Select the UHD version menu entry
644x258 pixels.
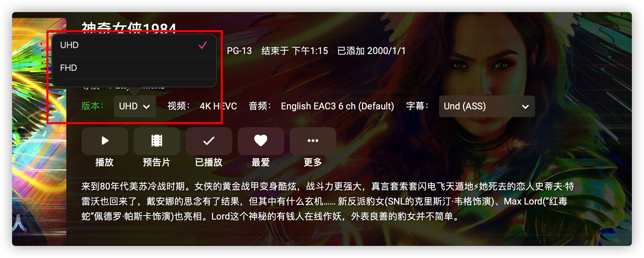pos(134,45)
